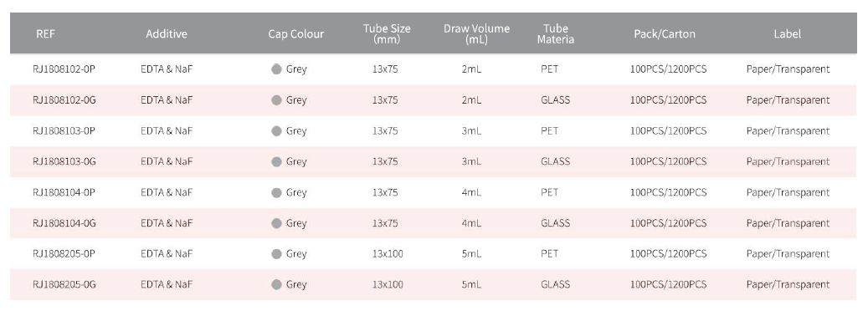The width and height of the screenshot is (868, 316).
Task: Click the grey cap circle for RJ1808104-0G
Action: [276, 223]
